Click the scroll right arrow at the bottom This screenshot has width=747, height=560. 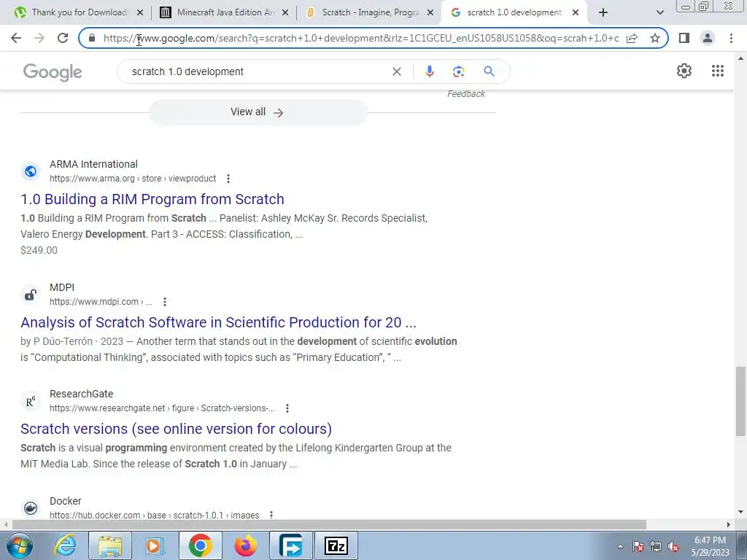[x=729, y=524]
